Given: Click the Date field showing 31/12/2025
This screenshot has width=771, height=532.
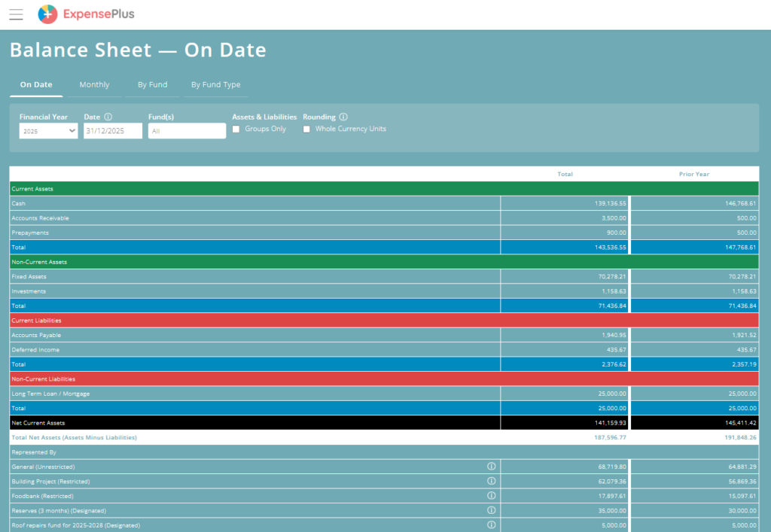Looking at the screenshot, I should 113,131.
